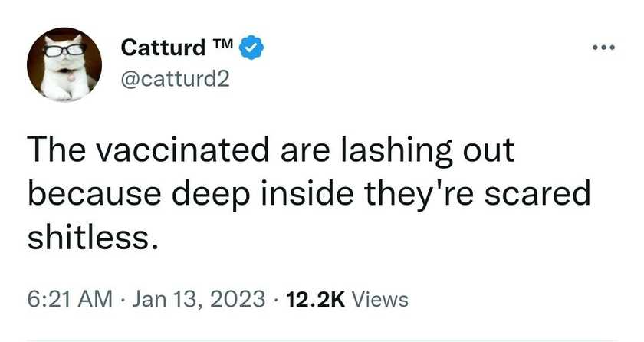Click the first word 'The' of the tweet

pyautogui.click(x=57, y=150)
